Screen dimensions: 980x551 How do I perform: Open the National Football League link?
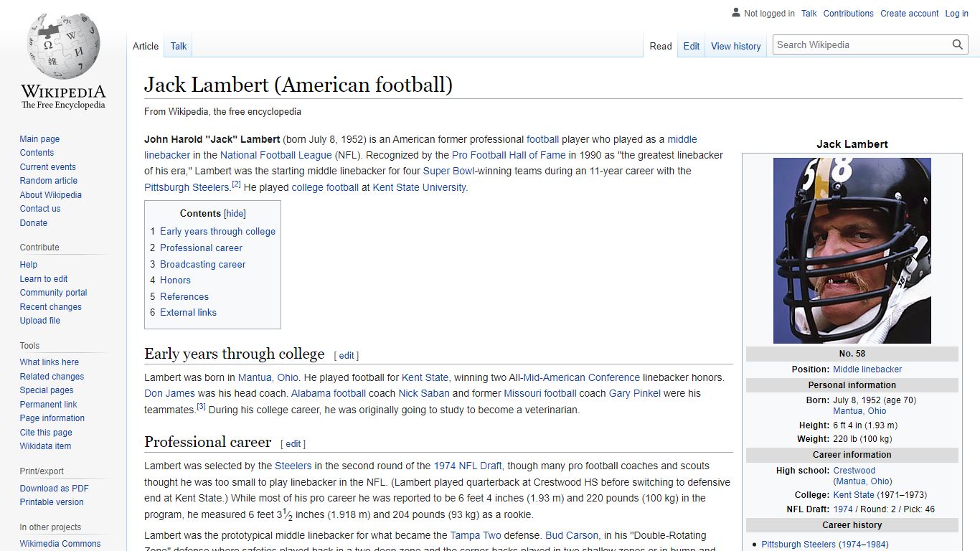pos(276,155)
